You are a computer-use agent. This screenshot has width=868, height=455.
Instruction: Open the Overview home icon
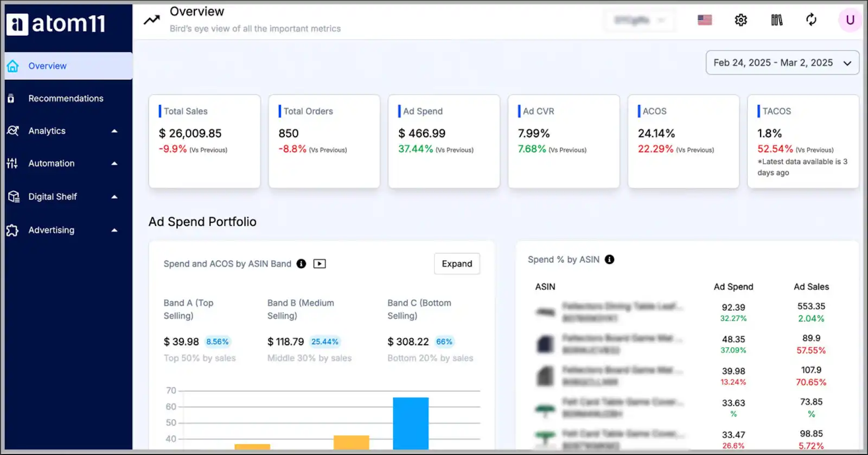13,66
